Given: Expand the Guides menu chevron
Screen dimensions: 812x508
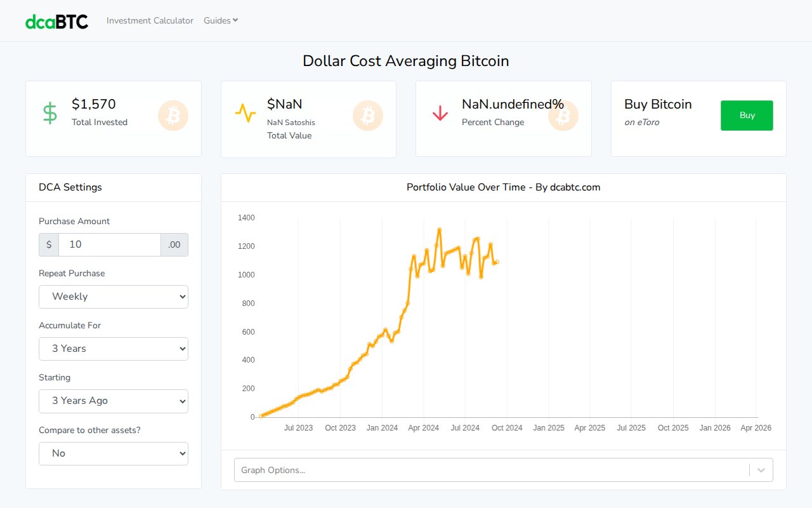Looking at the screenshot, I should (x=236, y=20).
